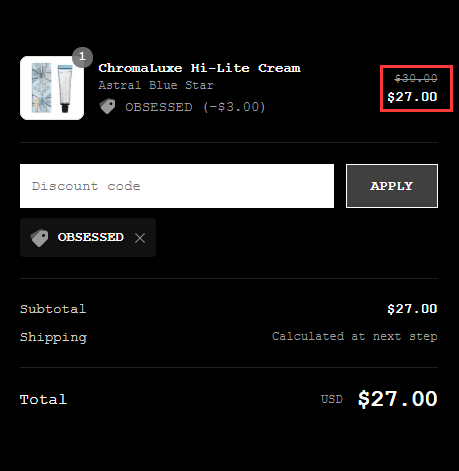Image resolution: width=459 pixels, height=471 pixels.
Task: Click the discounted $27.00 item price
Action: pos(412,97)
